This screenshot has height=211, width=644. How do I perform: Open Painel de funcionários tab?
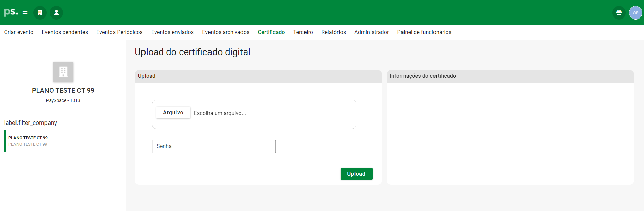424,32
